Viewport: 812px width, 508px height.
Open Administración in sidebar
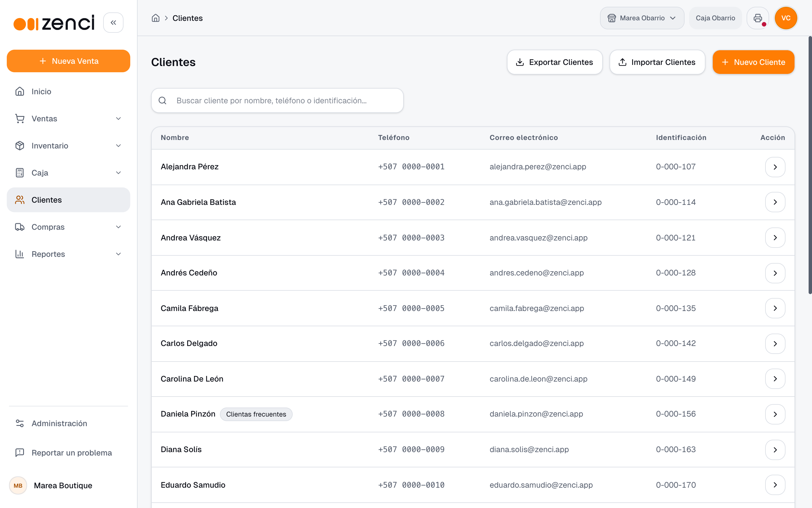(68, 423)
